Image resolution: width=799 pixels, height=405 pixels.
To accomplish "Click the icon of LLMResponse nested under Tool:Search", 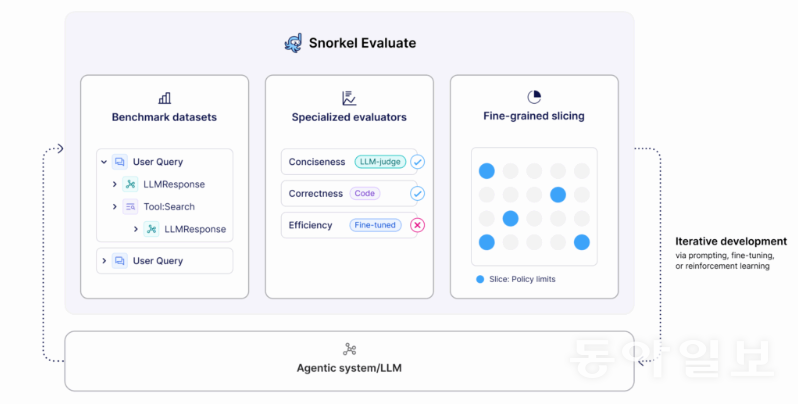I will [151, 229].
